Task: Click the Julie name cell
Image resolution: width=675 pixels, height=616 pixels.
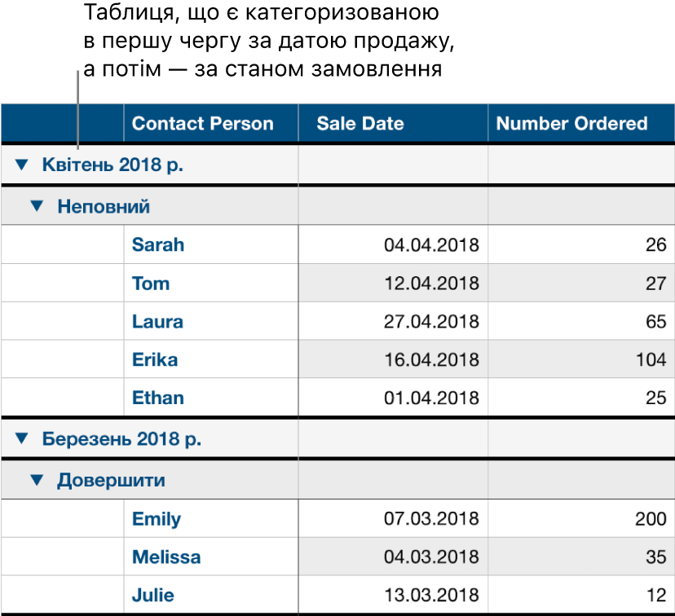Action: 153,596
